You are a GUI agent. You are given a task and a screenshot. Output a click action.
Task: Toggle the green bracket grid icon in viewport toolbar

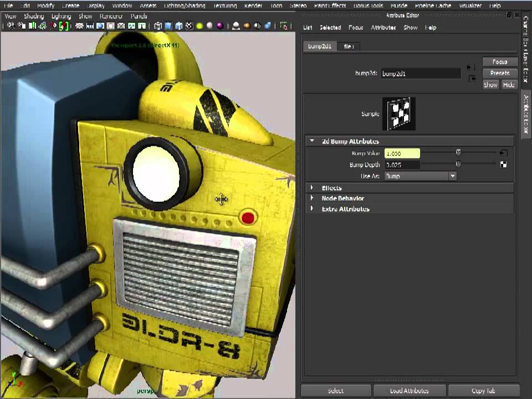coord(64,26)
